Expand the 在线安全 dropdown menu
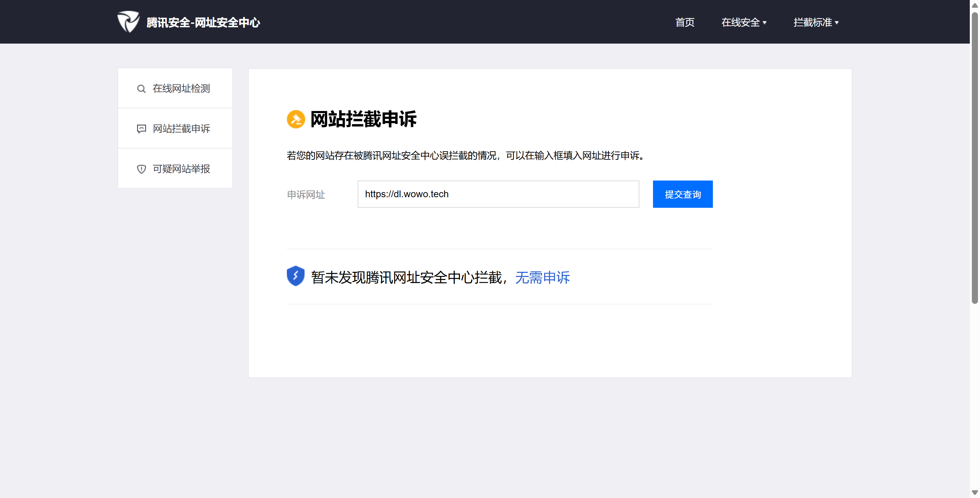The height and width of the screenshot is (498, 980). pos(740,22)
